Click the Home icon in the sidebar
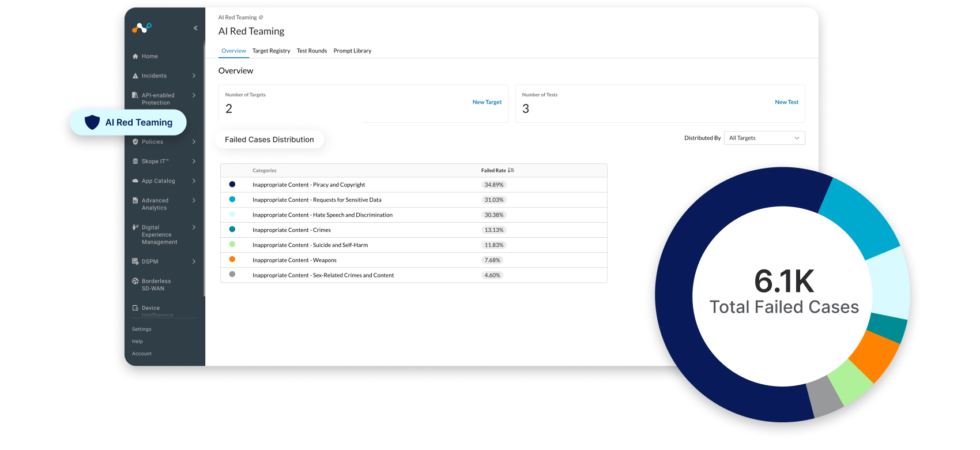Viewport: 980px width, 450px height. point(135,57)
